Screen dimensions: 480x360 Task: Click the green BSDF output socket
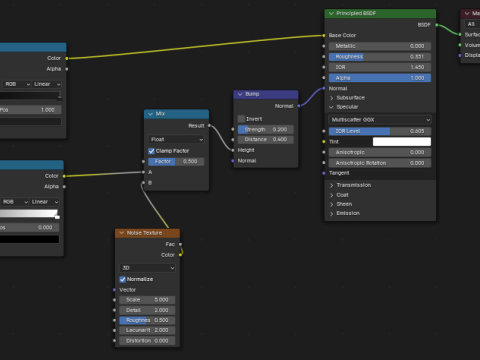(x=437, y=25)
